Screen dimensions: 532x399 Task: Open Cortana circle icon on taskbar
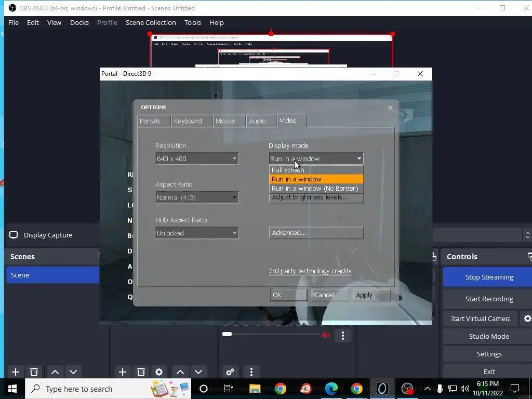click(204, 389)
